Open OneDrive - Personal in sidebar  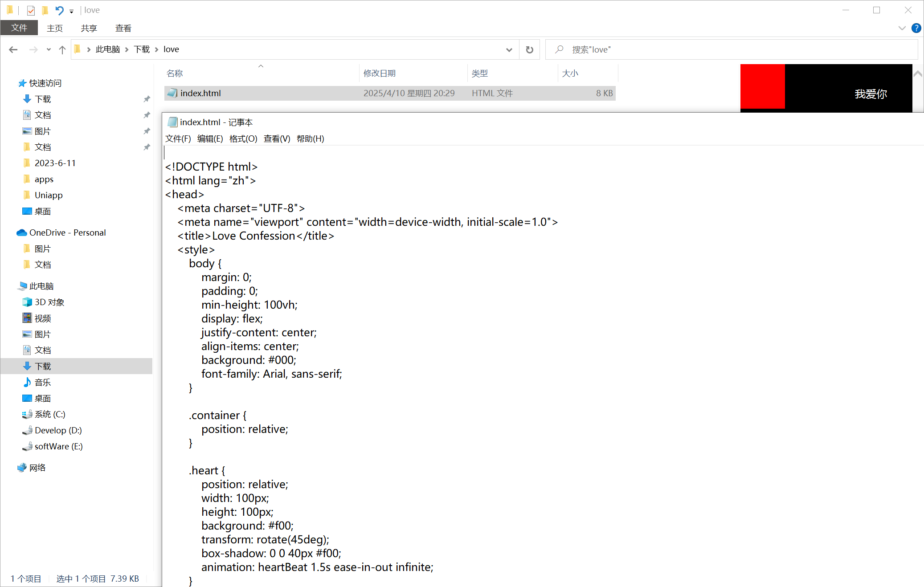click(67, 232)
